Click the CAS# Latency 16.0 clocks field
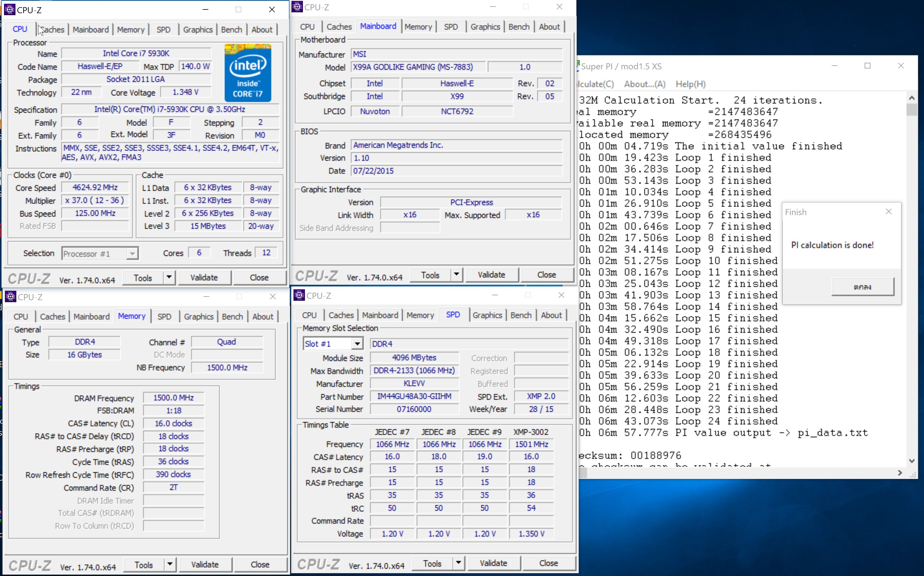Viewport: 924px width, 576px height. point(173,423)
